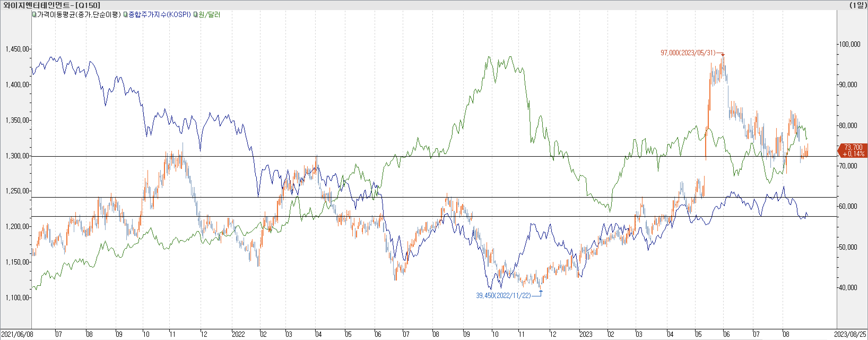Click the blue arrow at the 39,450 low

coord(541,291)
